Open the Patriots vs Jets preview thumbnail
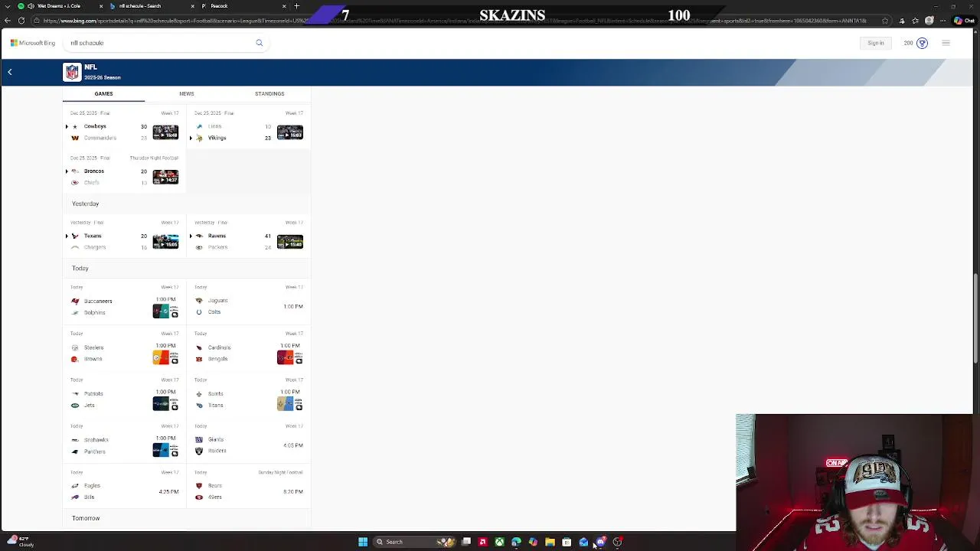The image size is (980, 551). tap(165, 403)
